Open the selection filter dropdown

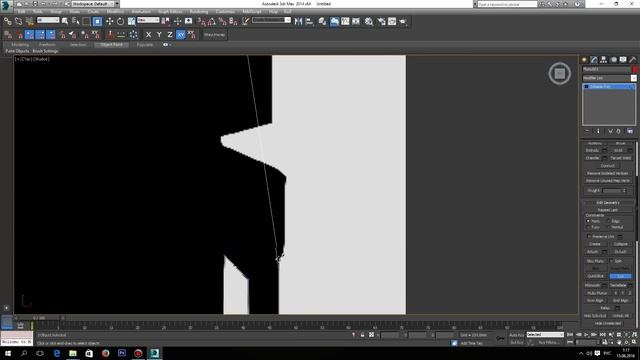48,20
